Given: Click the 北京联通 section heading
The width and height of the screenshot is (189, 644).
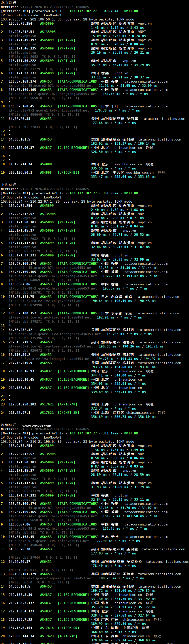Looking at the screenshot, I should point(9,3).
